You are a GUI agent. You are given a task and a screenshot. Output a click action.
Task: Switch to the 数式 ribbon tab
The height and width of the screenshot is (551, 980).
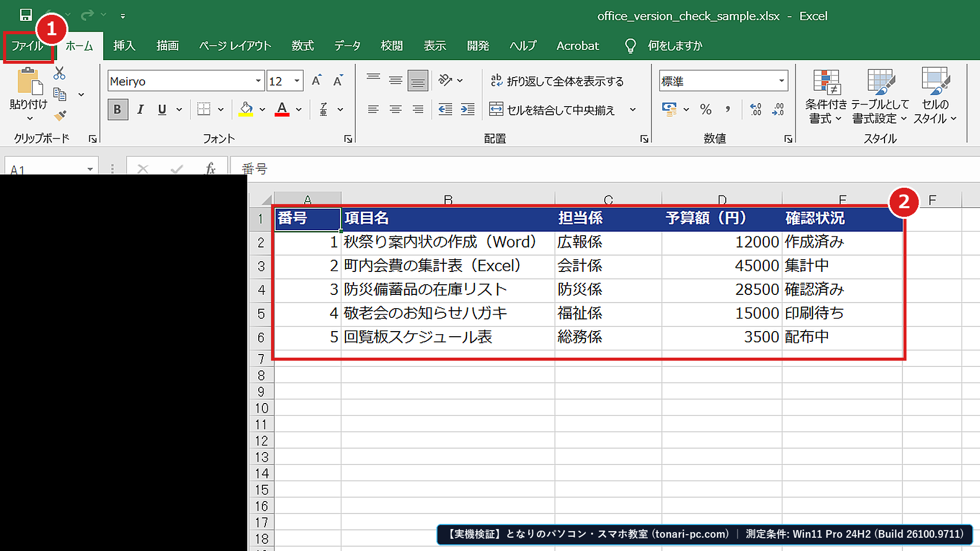(302, 46)
